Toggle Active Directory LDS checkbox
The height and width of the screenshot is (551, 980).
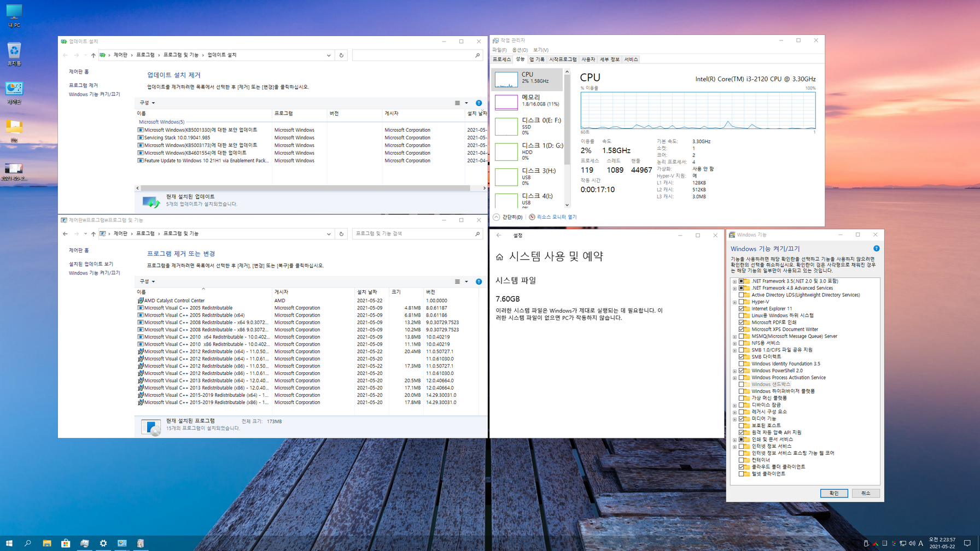click(742, 295)
